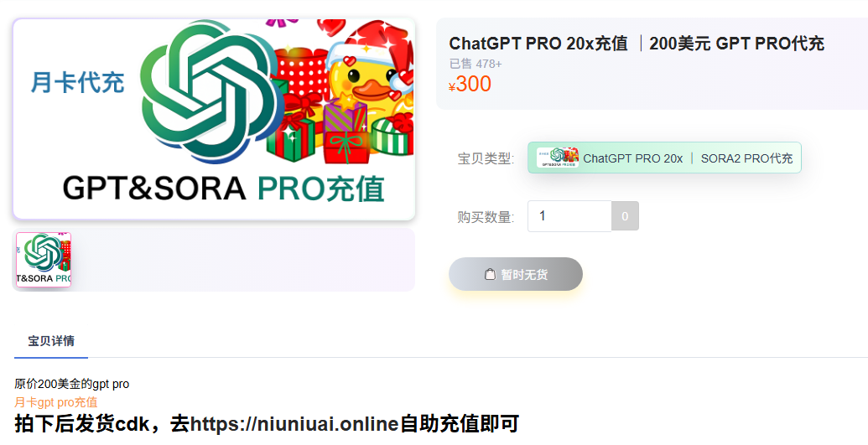This screenshot has width=868, height=445.
Task: Select the ChatGPT PRO 20x | SORA2 PRO代充 type option
Action: pos(664,158)
